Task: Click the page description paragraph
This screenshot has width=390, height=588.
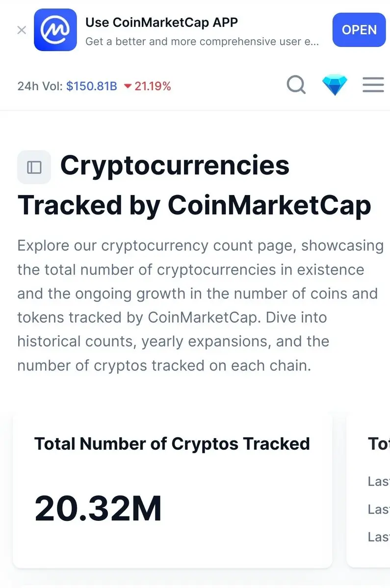Action: tap(200, 305)
